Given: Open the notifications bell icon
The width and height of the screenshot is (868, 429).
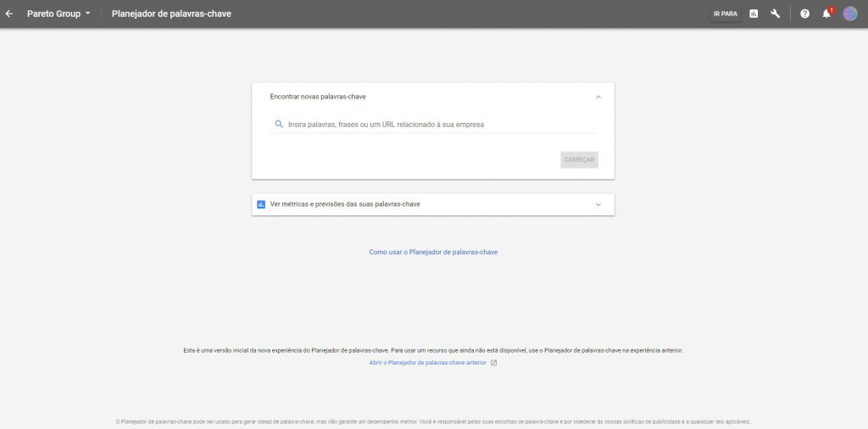Looking at the screenshot, I should [x=827, y=14].
